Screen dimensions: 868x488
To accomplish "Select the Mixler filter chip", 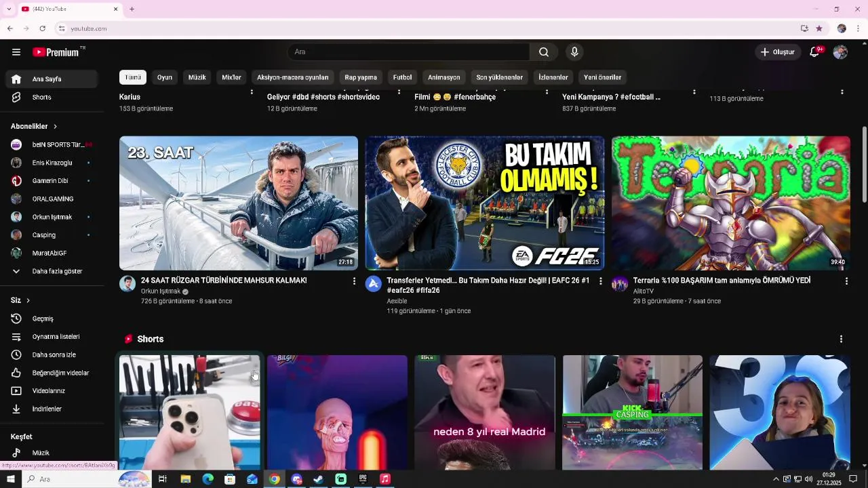I will (231, 77).
